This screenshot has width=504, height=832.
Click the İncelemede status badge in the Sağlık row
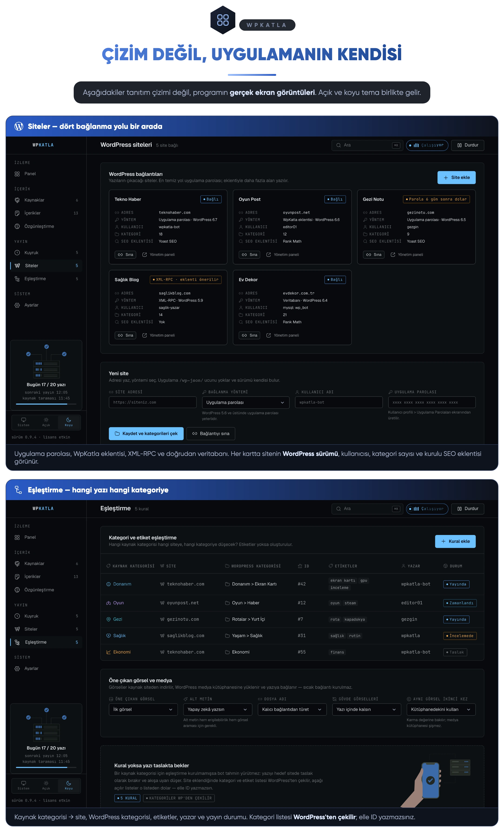460,636
